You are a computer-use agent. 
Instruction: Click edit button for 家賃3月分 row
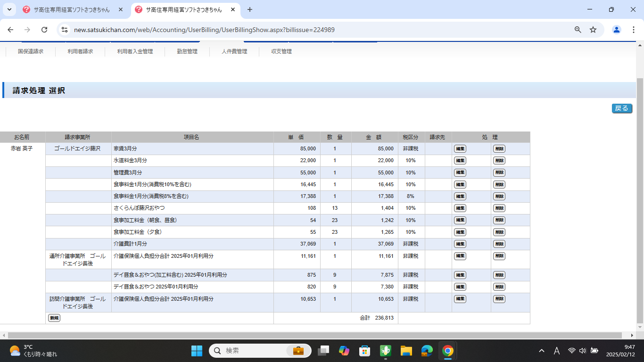(460, 148)
